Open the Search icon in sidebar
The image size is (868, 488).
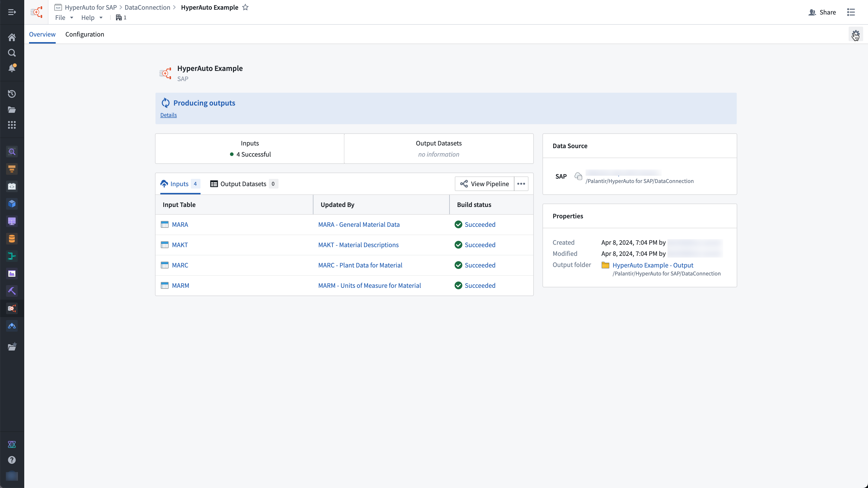coord(12,53)
